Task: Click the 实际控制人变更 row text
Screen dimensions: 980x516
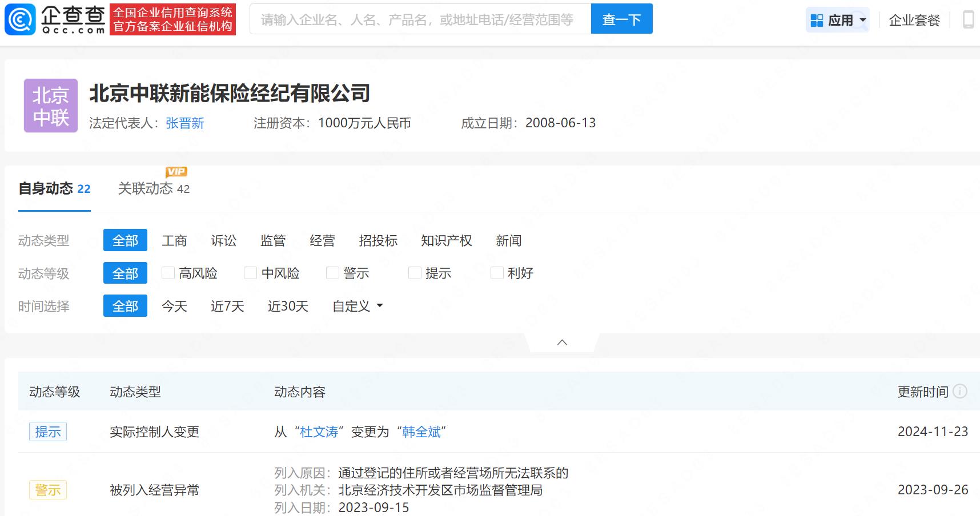Action: (x=154, y=432)
